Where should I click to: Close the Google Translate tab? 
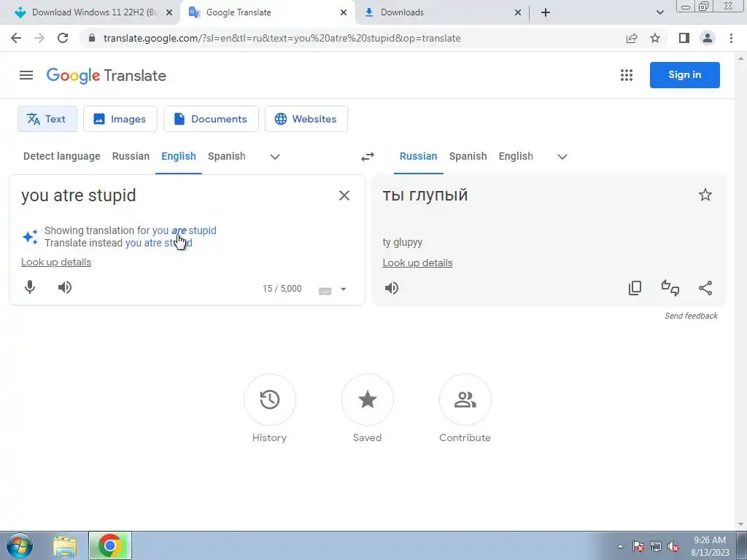(x=344, y=12)
